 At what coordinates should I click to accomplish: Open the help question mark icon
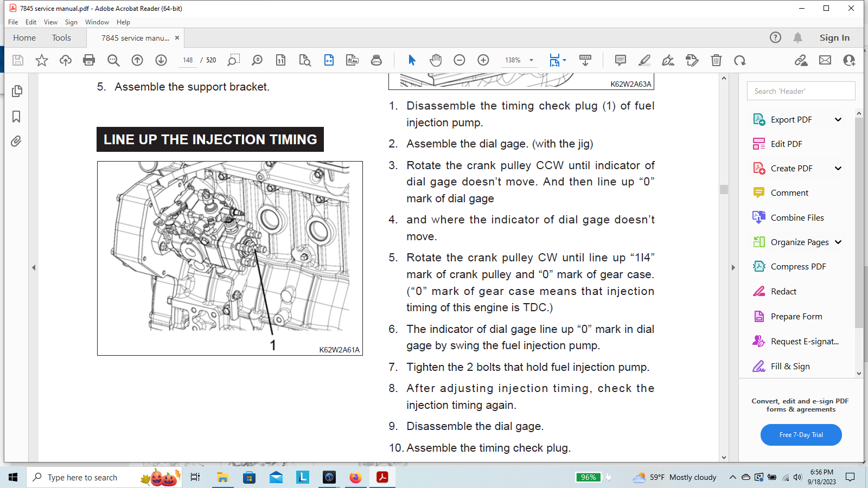(775, 37)
